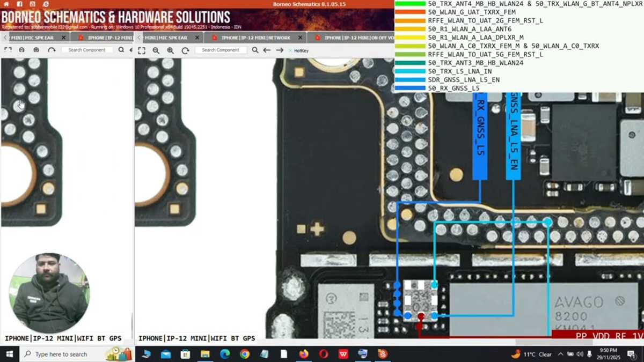The width and height of the screenshot is (644, 362).
Task: Zoom out the left pane board view
Action: point(21,50)
